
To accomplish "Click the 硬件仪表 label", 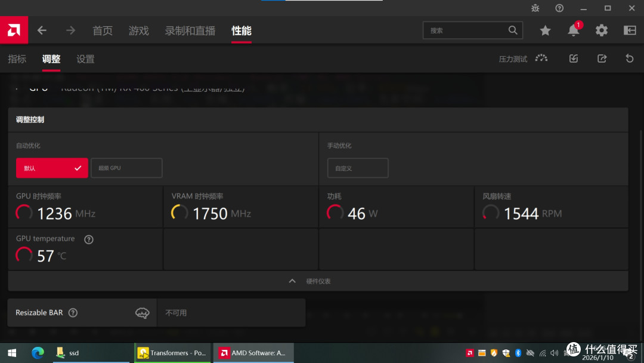I will [318, 281].
